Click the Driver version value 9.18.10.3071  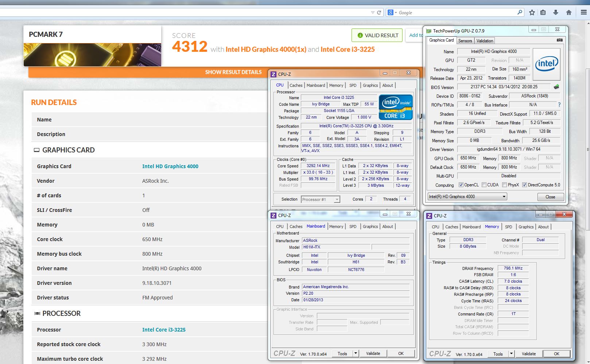157,283
